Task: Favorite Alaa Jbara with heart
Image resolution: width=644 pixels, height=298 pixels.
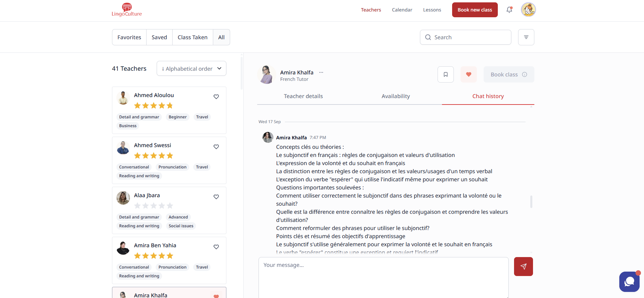Action: coord(216,197)
